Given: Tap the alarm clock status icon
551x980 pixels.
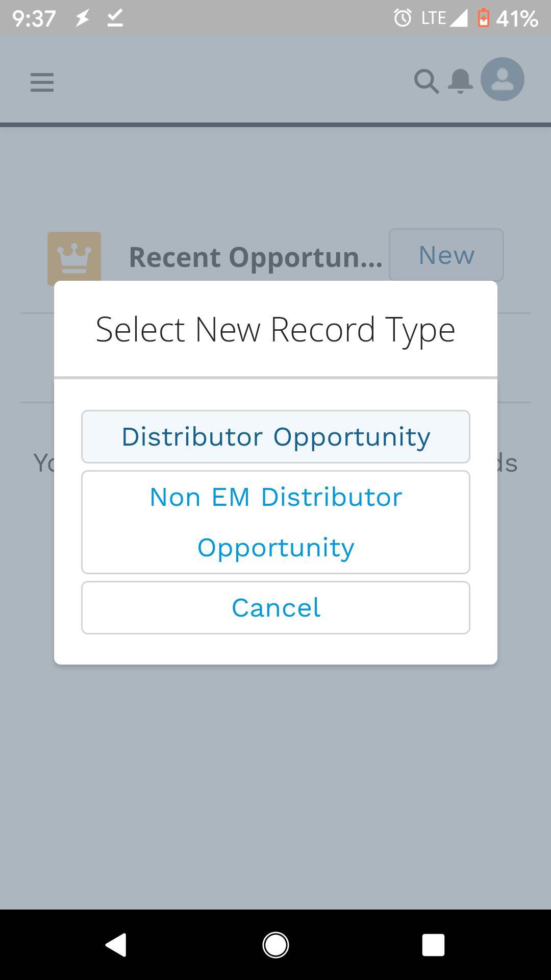Looking at the screenshot, I should pos(403,18).
